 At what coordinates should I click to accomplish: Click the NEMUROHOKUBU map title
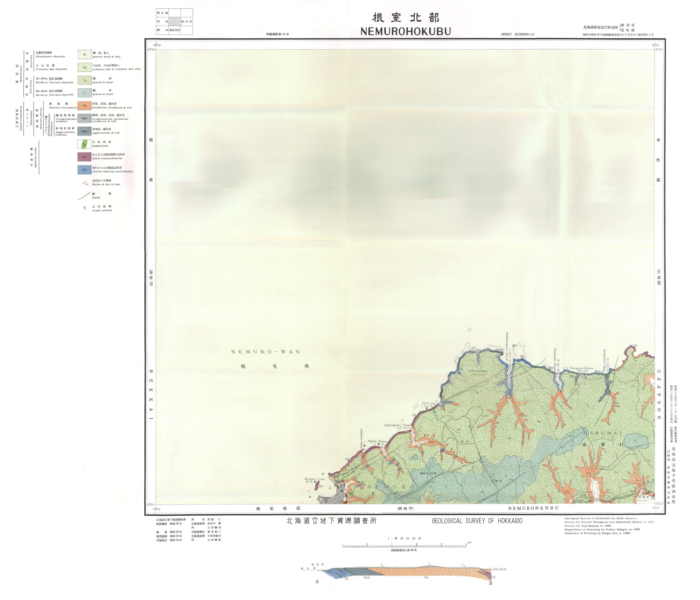coord(405,31)
